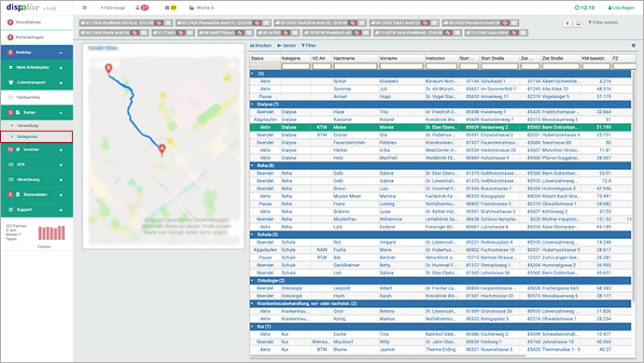Screen dimensions: 644x363
Task: Click the funnel icon button beside Filter wählen
Action: pyautogui.click(x=567, y=23)
